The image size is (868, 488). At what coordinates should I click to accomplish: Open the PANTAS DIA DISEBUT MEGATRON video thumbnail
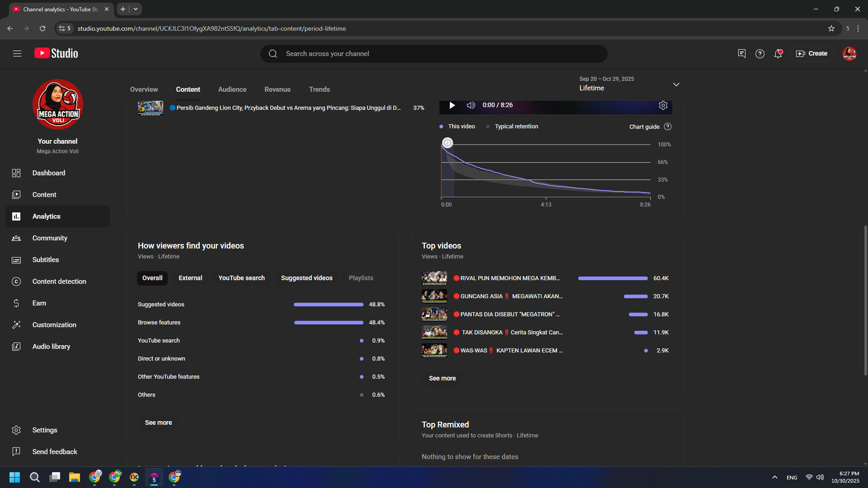click(x=435, y=314)
